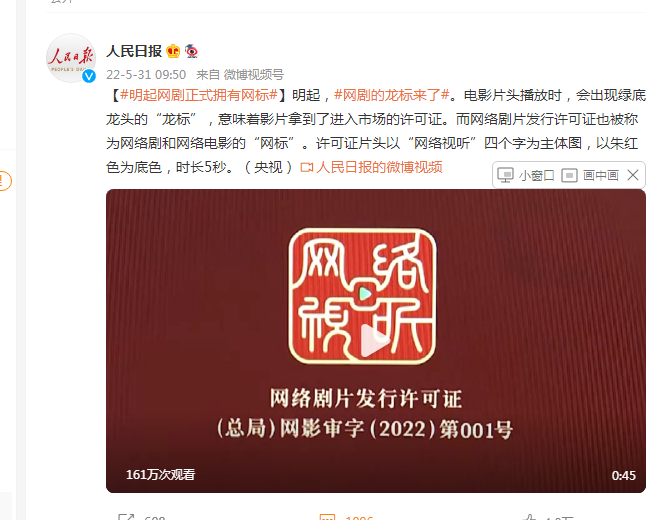Screen dimensions: 657x520
Task: Open the 人民日报 profile avatar
Action: point(71,58)
